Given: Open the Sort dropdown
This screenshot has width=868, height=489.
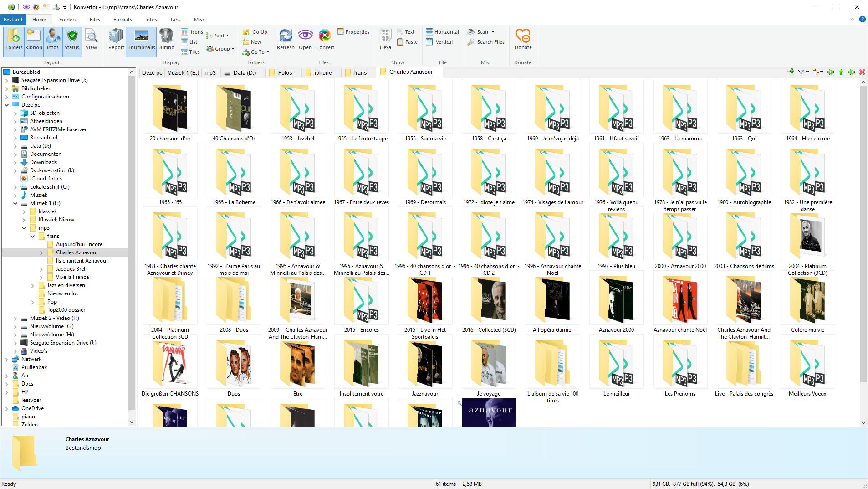Looking at the screenshot, I should 218,36.
